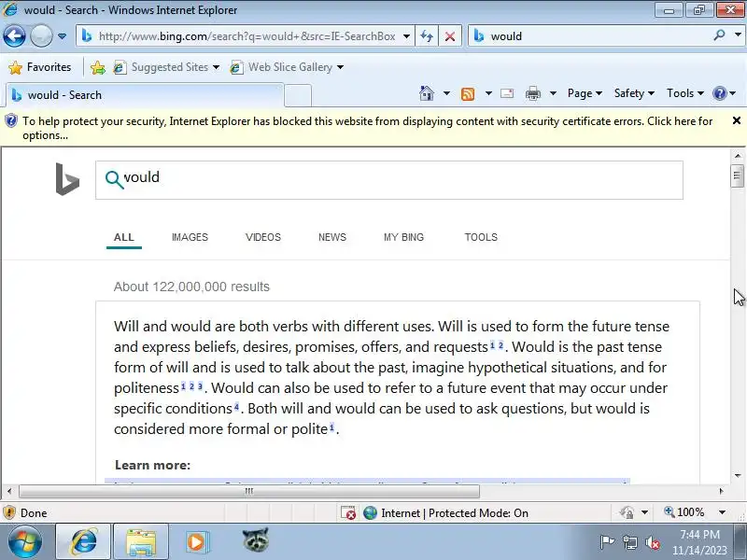Switch to the IMAGES tab
Screen dimensions: 747x560
[x=190, y=237]
